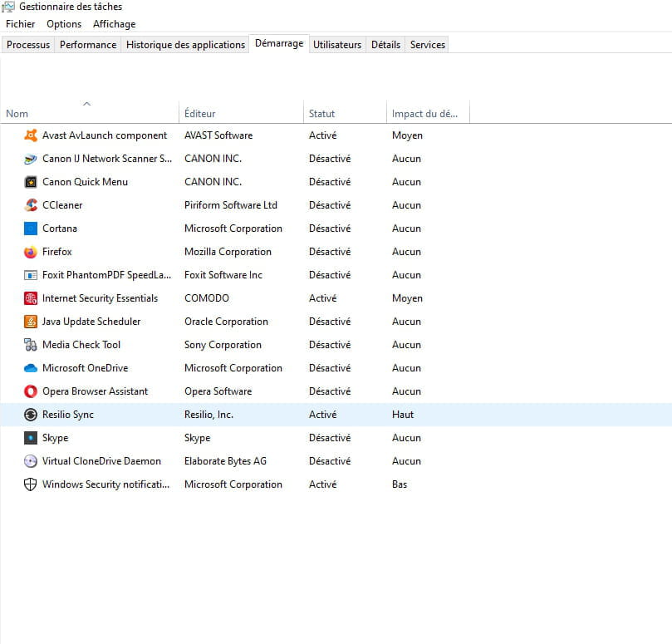This screenshot has width=672, height=644.
Task: Click the Windows Security shield icon
Action: pos(31,484)
